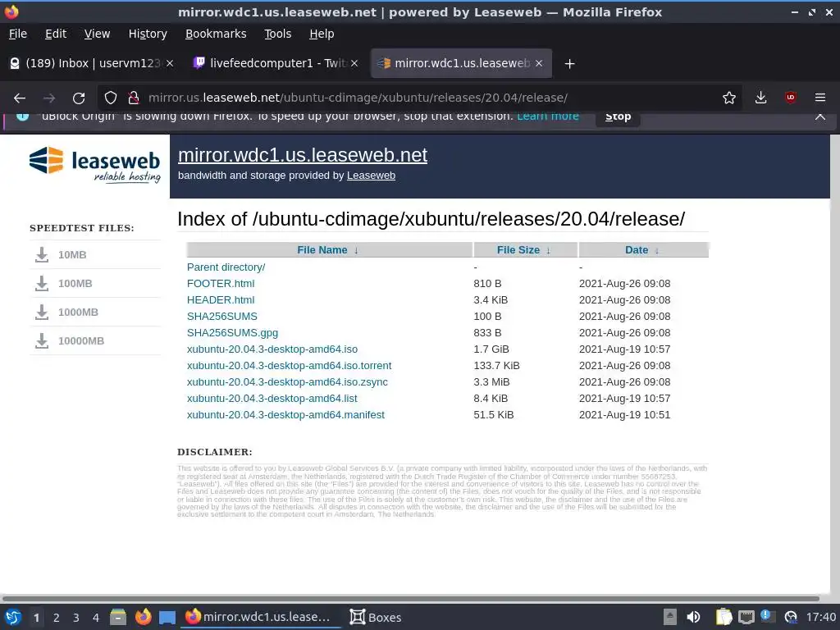The height and width of the screenshot is (630, 840).
Task: Open the SHA256SUMS file link
Action: point(221,316)
